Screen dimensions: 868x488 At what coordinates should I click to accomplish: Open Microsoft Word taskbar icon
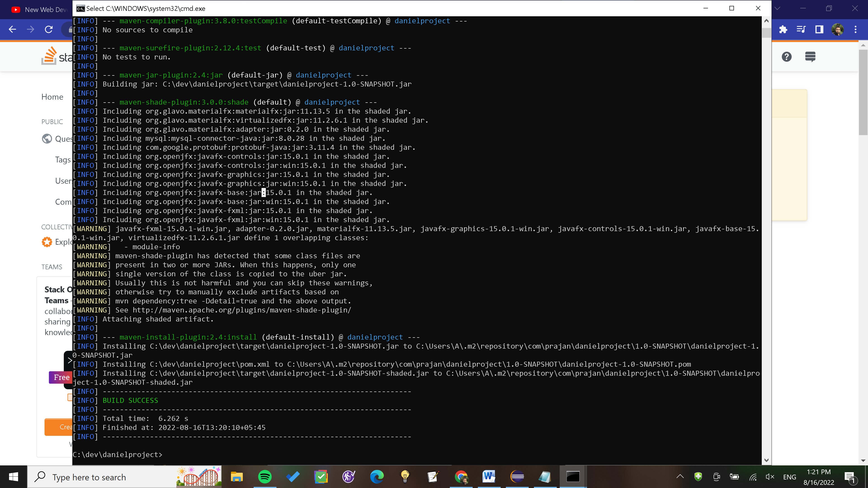click(x=488, y=476)
